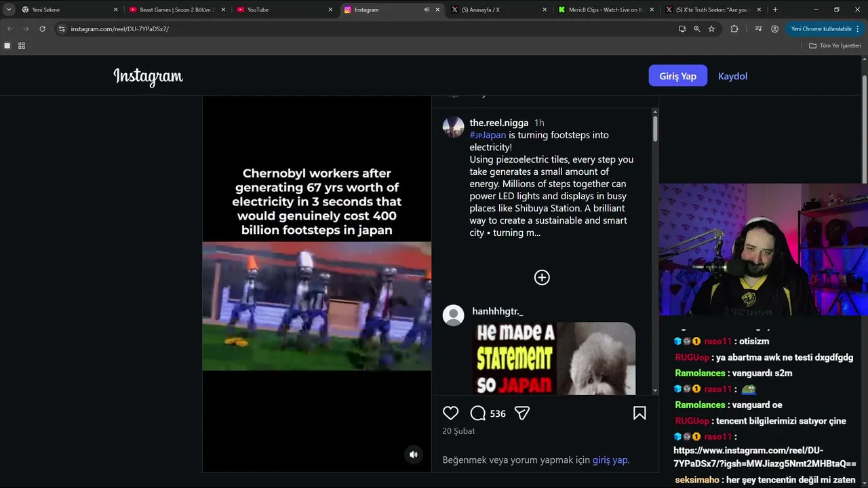Load more comments with the plus circle
The height and width of the screenshot is (488, 868).
(x=542, y=277)
